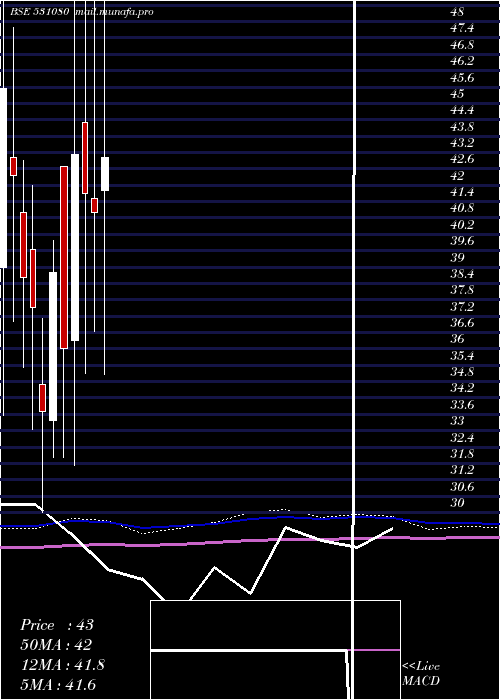Click the 43.2 price axis label
The width and height of the screenshot is (500, 700).
462,143
